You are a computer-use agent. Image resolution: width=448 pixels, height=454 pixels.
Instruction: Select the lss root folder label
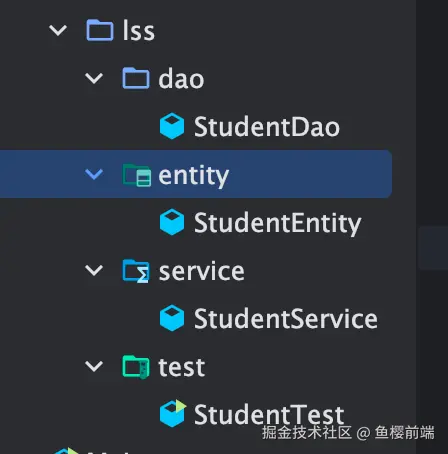(139, 30)
